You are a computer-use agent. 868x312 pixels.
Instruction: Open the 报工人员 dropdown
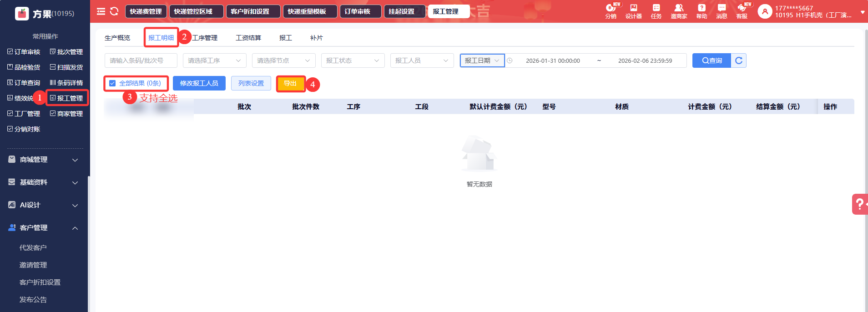(x=422, y=60)
